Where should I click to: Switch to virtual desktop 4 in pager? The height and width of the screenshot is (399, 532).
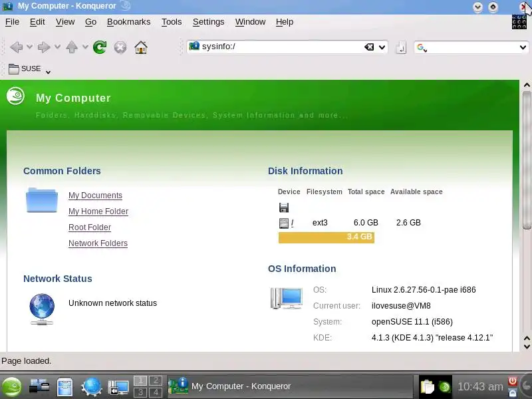156,392
